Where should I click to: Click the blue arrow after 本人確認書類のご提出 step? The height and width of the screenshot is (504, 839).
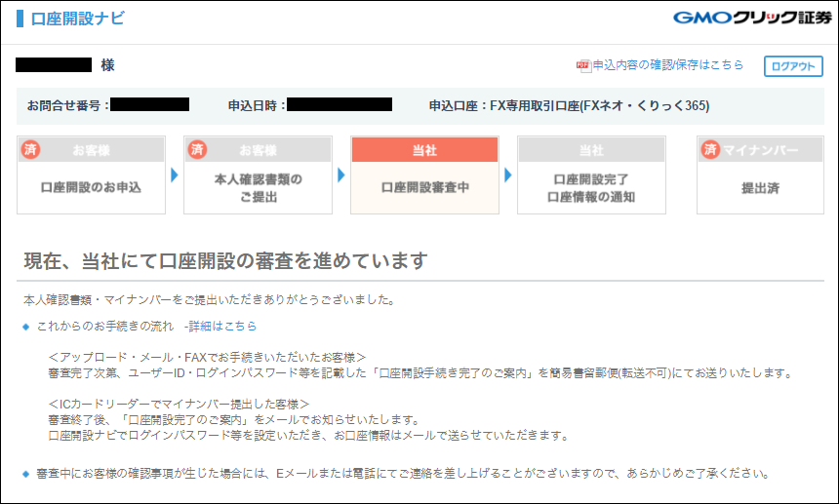[341, 174]
